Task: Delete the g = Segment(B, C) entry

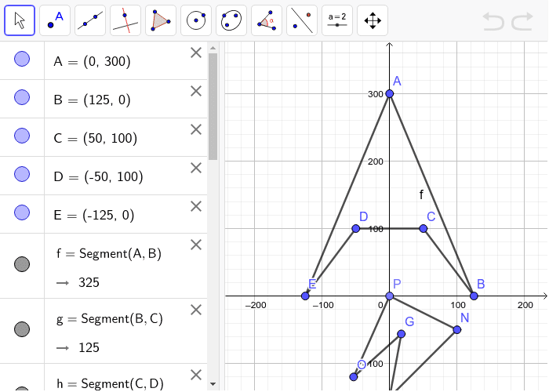Action: point(196,310)
